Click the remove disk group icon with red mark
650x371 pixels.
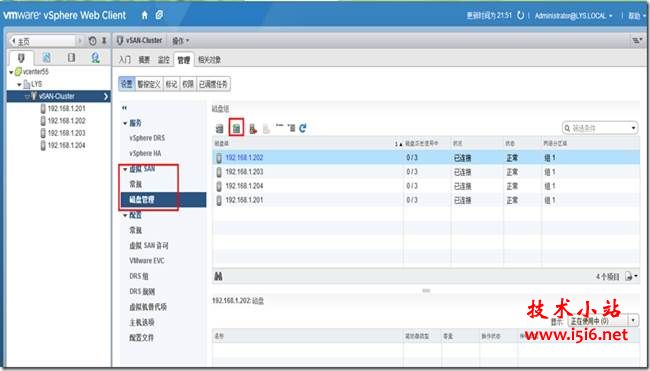[x=252, y=129]
